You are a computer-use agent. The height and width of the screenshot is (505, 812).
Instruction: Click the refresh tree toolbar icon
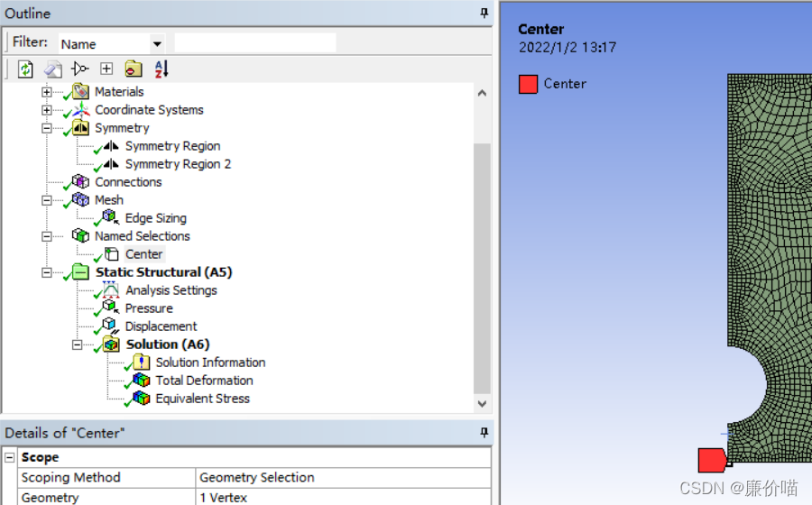coord(25,69)
